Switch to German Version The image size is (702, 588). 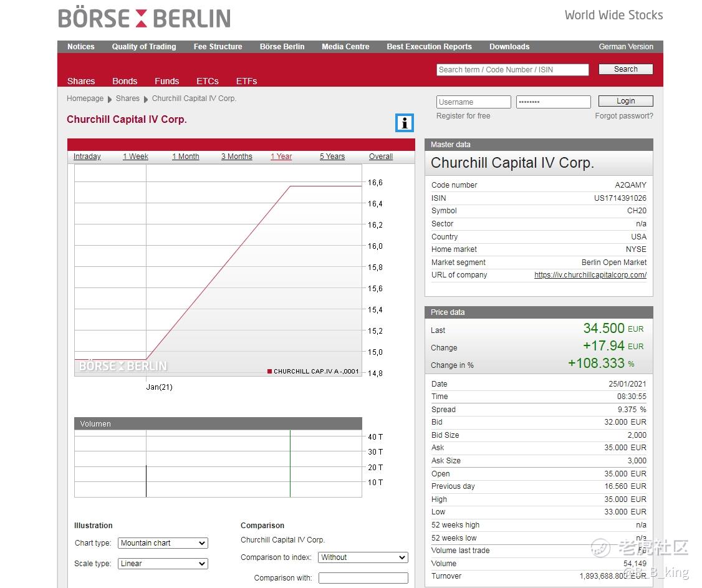626,47
